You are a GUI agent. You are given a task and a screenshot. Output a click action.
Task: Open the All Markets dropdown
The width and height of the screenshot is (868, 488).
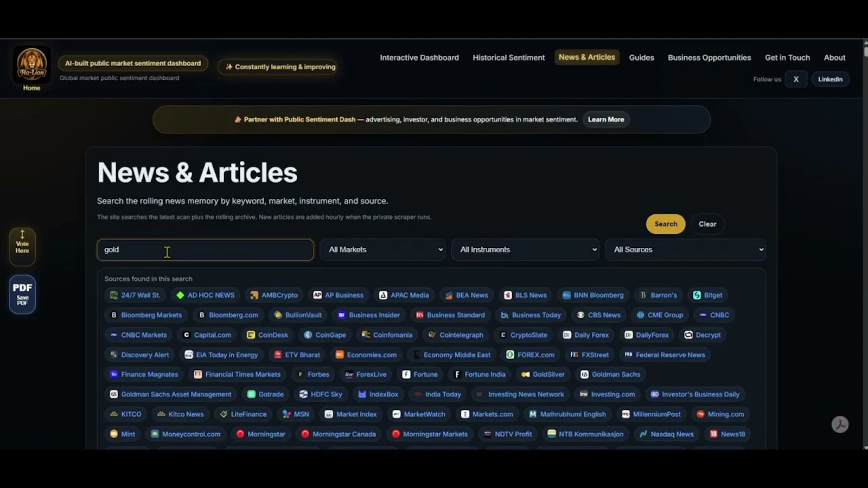[383, 249]
